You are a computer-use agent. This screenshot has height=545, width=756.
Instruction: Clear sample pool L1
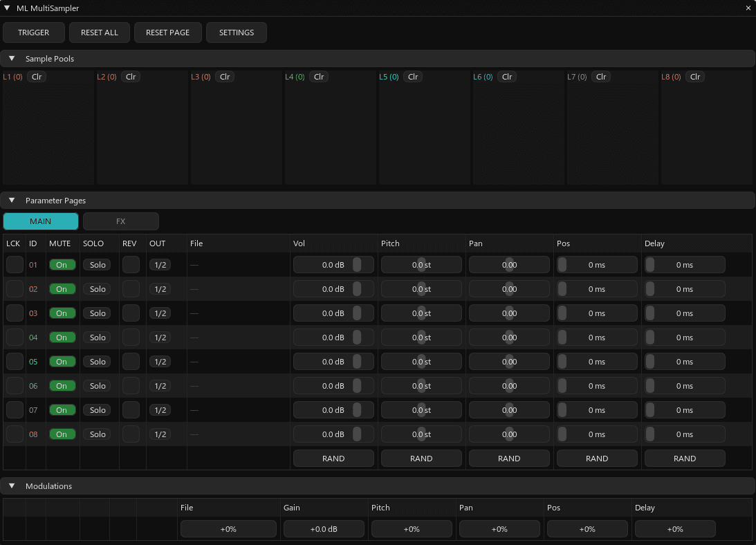(37, 77)
